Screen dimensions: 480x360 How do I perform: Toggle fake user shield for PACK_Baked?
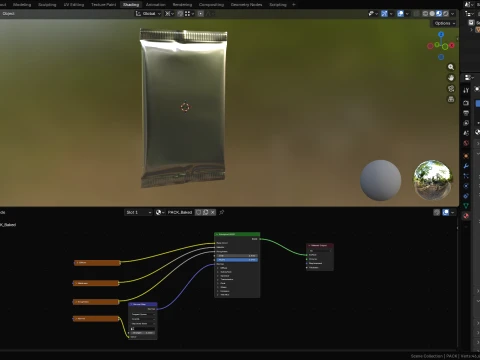(198, 212)
